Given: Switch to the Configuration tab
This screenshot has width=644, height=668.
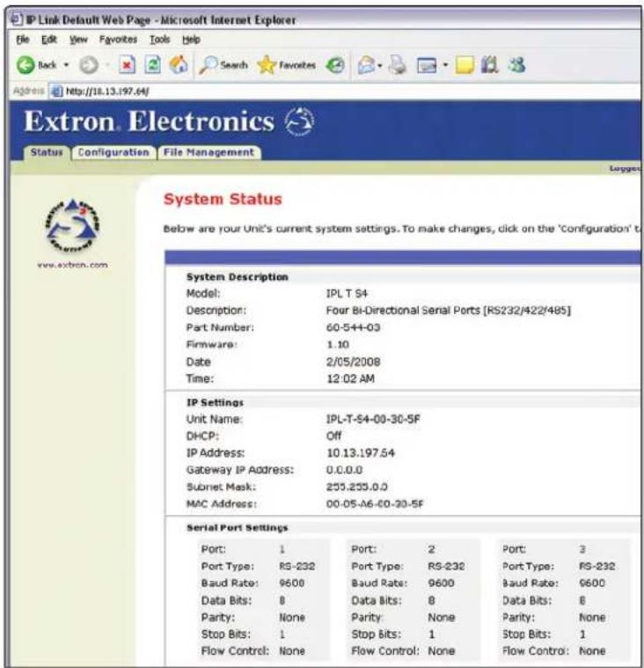Looking at the screenshot, I should point(113,152).
